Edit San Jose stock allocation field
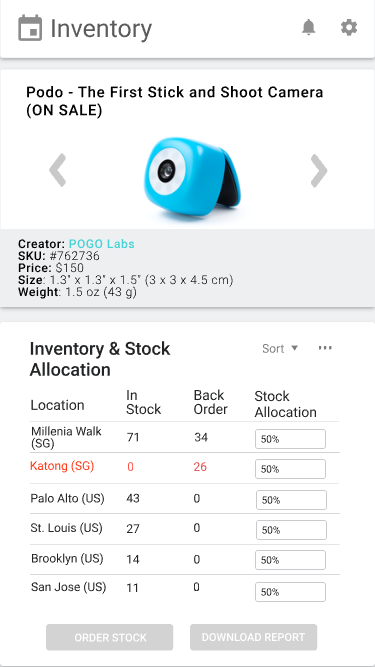 pos(290,592)
